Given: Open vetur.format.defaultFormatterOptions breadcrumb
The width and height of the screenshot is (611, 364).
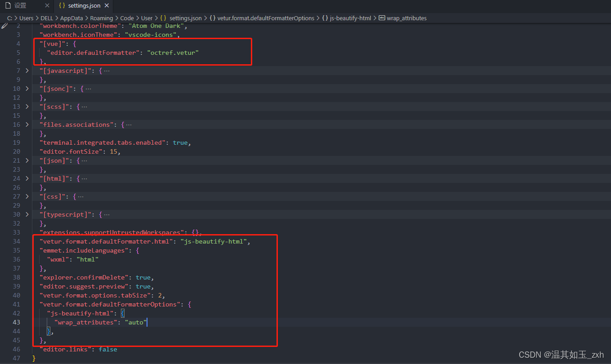Looking at the screenshot, I should (x=266, y=18).
